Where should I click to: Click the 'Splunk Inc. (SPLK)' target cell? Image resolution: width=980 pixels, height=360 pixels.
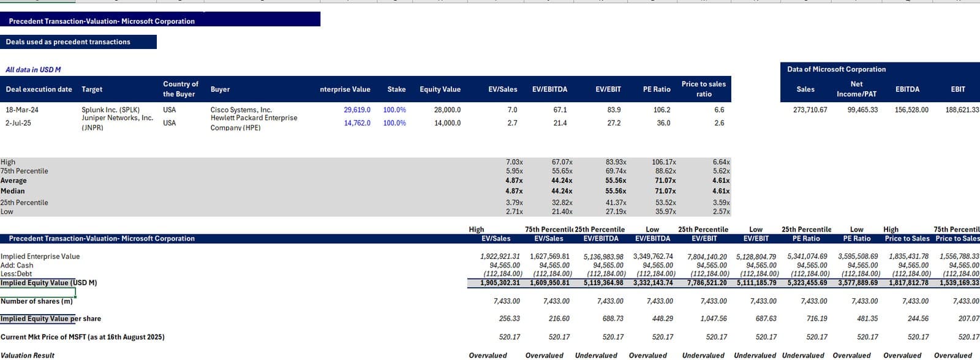tap(111, 110)
